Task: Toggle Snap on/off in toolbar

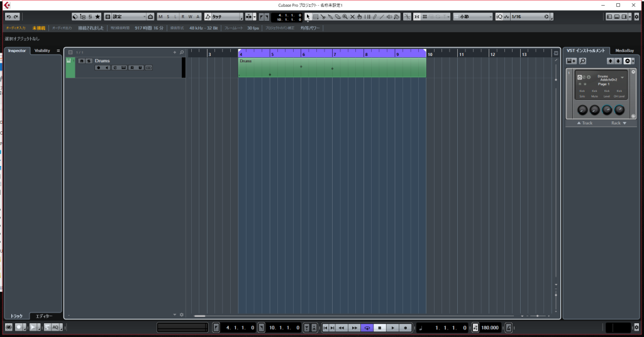Action: pos(417,17)
